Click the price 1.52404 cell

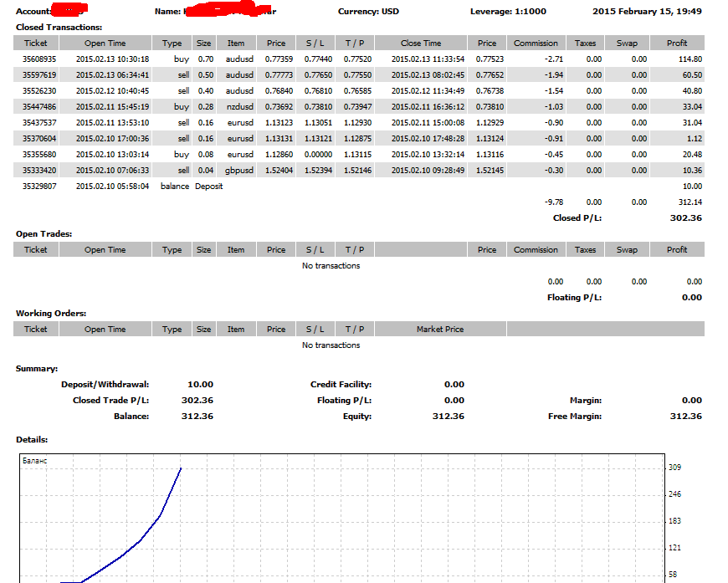click(x=279, y=171)
